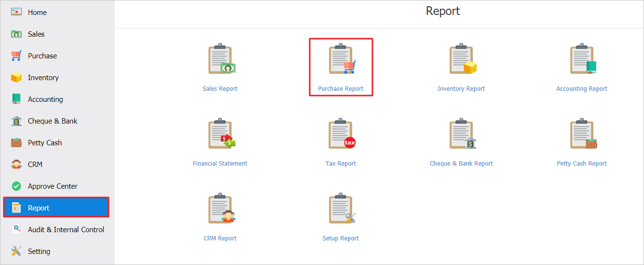Click the Cheque & Bank Report link
The height and width of the screenshot is (265, 644).
pos(461,164)
